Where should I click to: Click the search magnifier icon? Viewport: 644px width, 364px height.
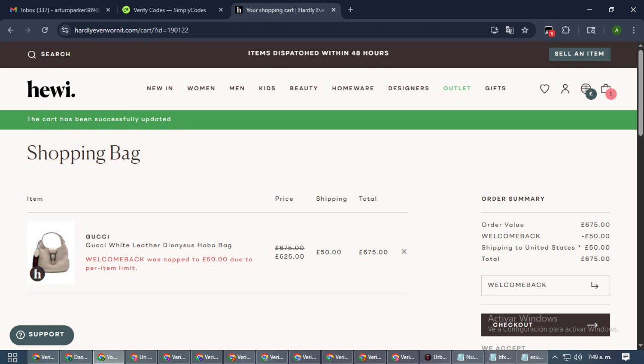(x=32, y=55)
